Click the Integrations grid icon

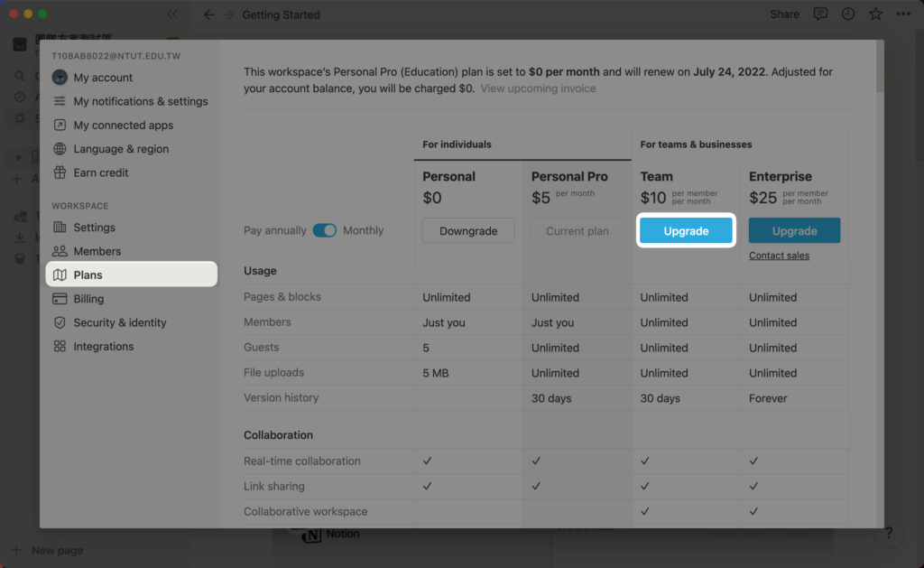[60, 346]
